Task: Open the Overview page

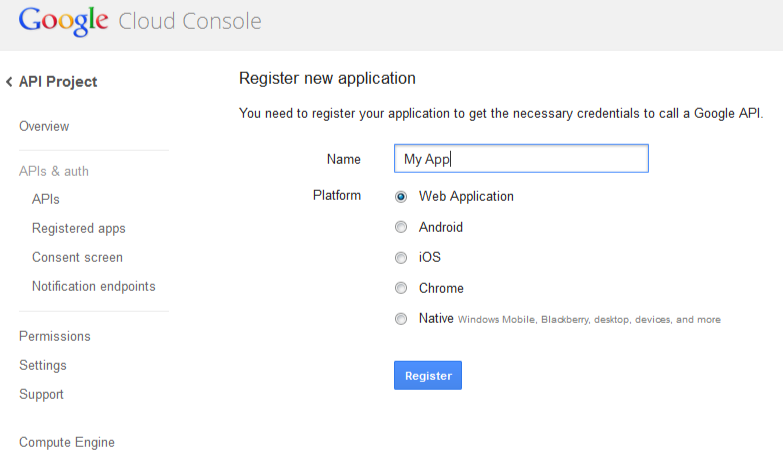Action: tap(44, 126)
